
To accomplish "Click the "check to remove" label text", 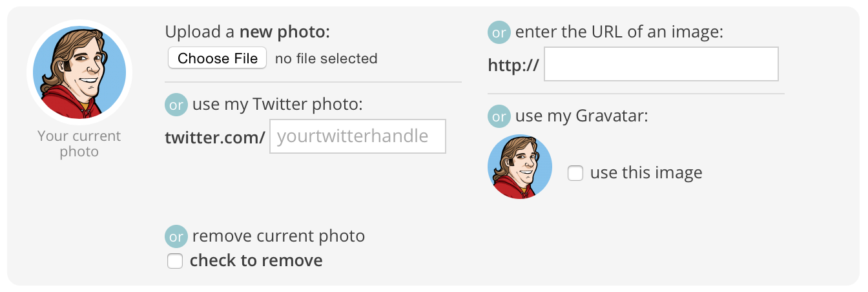I will point(256,261).
